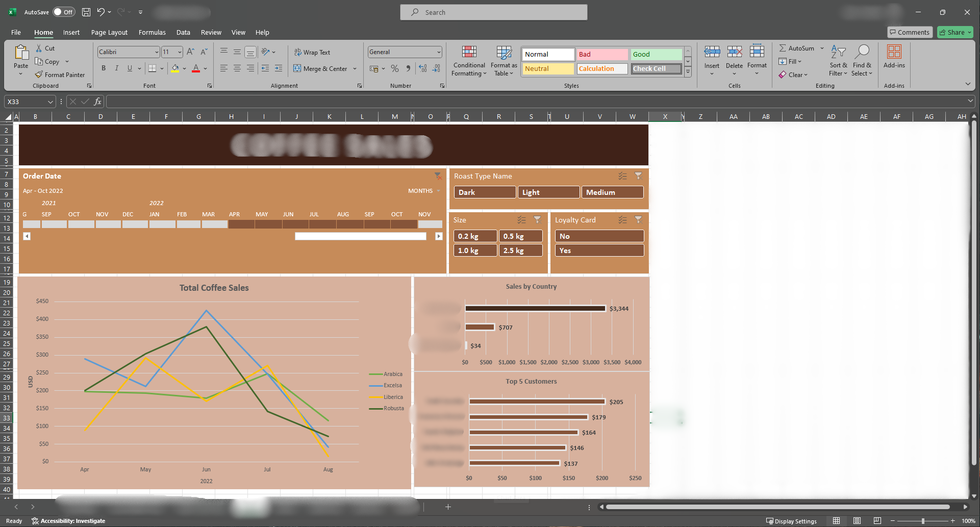Viewport: 980px width, 527px height.
Task: Click the Cut scissors icon
Action: pyautogui.click(x=39, y=48)
